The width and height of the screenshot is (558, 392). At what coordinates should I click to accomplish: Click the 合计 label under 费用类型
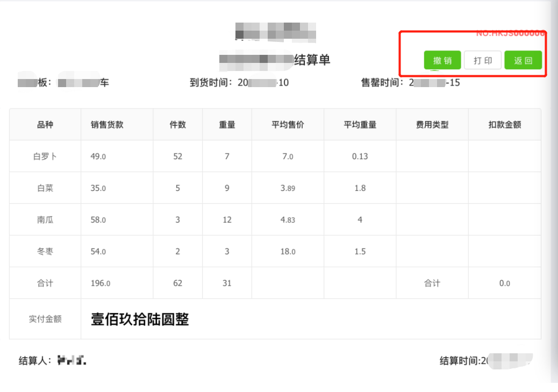tap(432, 283)
